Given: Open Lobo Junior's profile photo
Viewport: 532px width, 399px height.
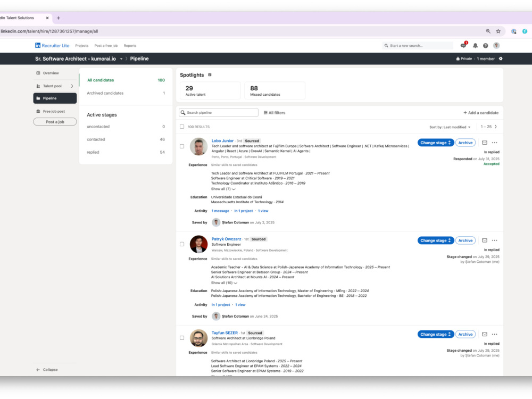Looking at the screenshot, I should (198, 147).
